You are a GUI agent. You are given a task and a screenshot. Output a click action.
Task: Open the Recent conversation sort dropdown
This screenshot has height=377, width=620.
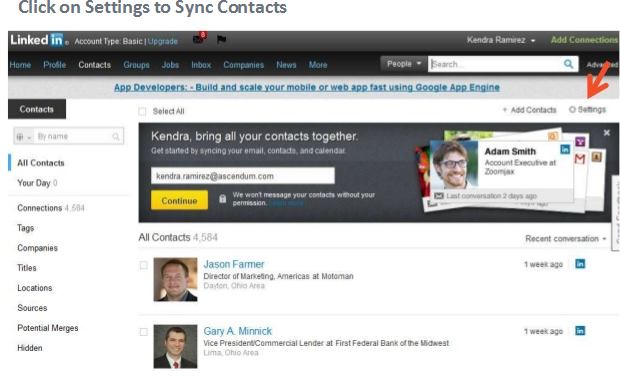[565, 239]
